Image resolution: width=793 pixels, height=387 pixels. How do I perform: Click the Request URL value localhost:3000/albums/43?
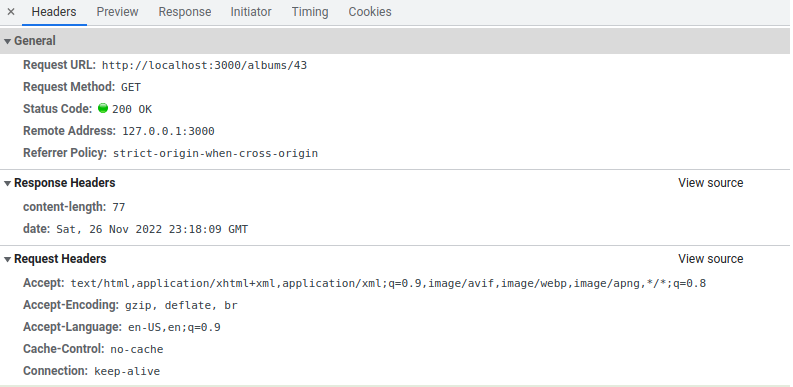[204, 65]
